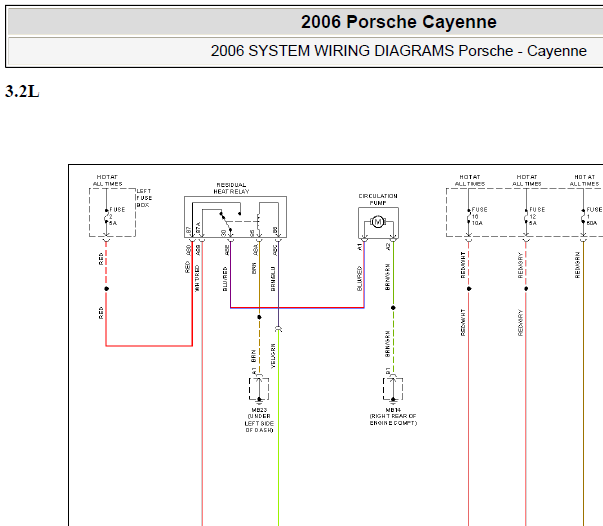Click relay terminal label "86" on coil side
Image resolution: width=603 pixels, height=526 pixels.
tap(252, 233)
